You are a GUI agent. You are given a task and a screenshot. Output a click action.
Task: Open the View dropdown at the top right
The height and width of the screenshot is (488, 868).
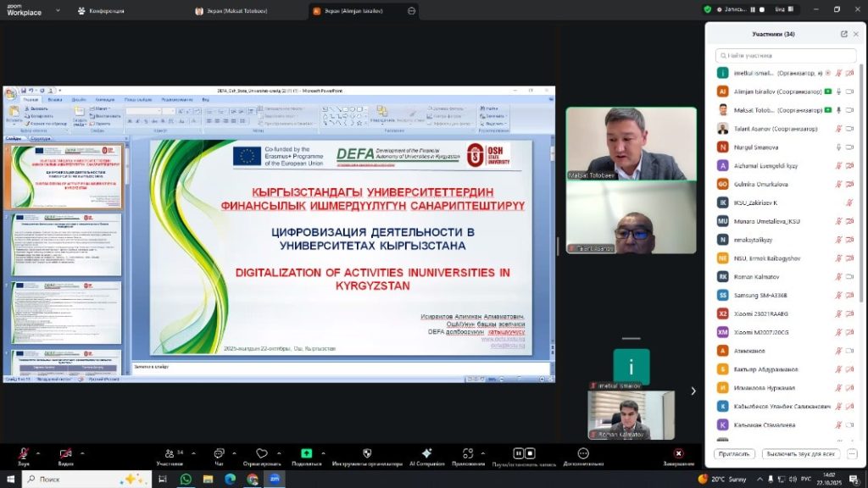(784, 9)
